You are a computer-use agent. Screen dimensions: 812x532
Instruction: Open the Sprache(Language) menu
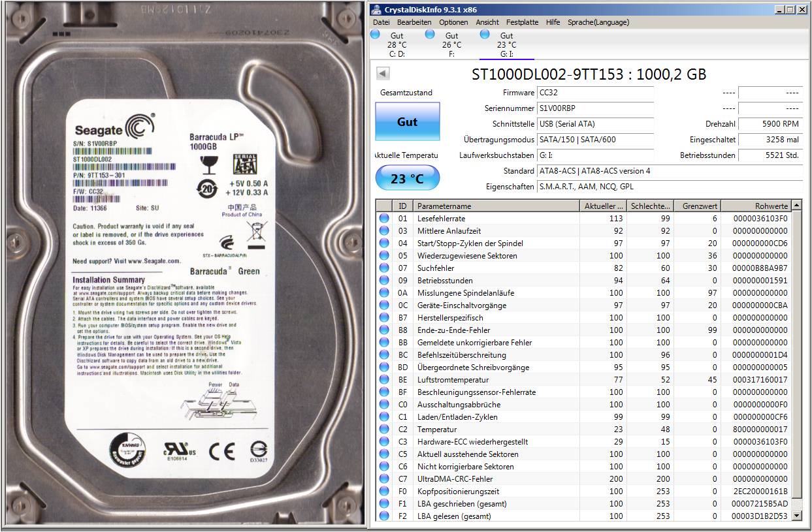(x=598, y=22)
